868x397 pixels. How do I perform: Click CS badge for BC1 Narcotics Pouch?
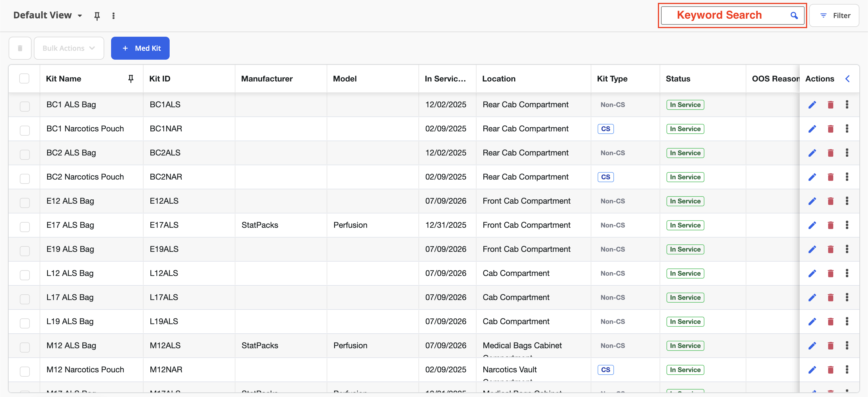(606, 129)
